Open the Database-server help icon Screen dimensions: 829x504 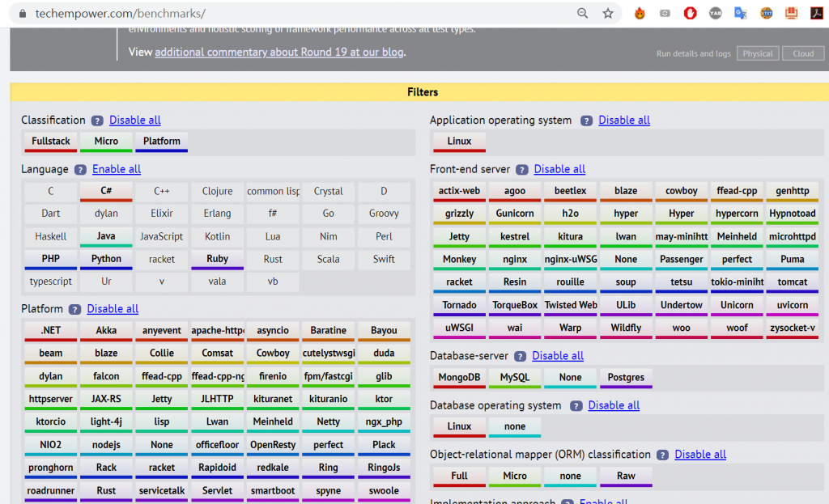(x=521, y=356)
